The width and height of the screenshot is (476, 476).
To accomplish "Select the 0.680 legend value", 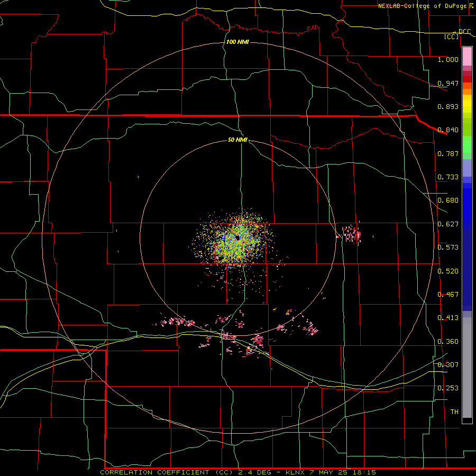I will click(x=448, y=200).
